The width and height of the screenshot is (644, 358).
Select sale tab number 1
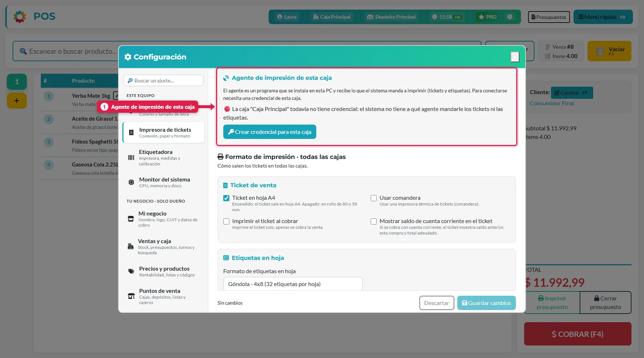[x=17, y=82]
